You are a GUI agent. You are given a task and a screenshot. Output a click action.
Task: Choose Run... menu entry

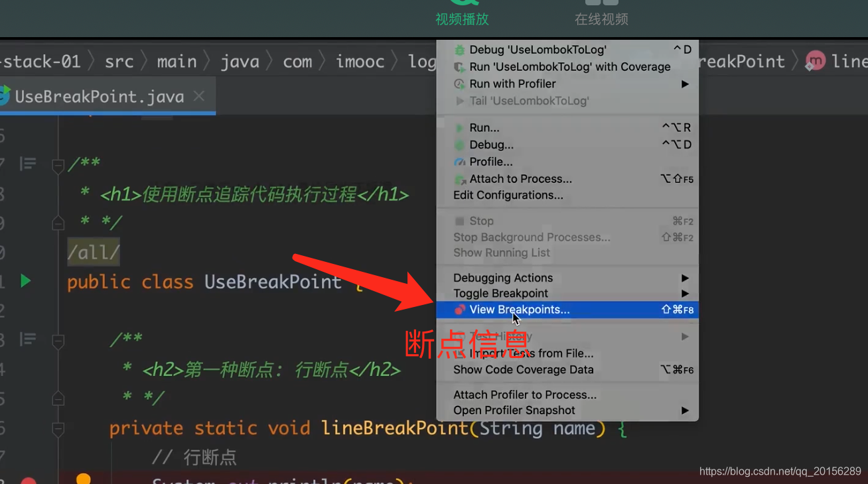coord(567,127)
